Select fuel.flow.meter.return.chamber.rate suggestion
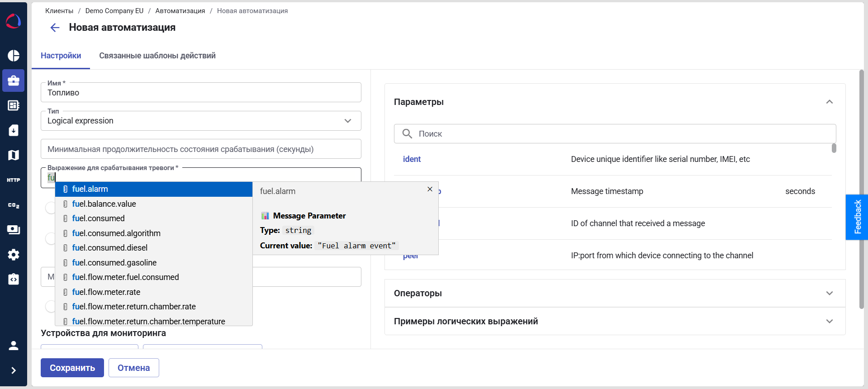 tap(154, 307)
